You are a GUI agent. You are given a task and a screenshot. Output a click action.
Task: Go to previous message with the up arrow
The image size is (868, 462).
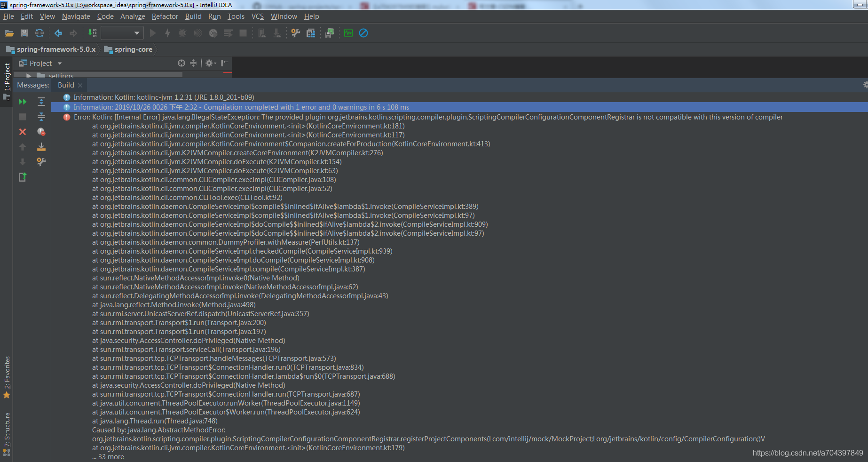pos(23,147)
